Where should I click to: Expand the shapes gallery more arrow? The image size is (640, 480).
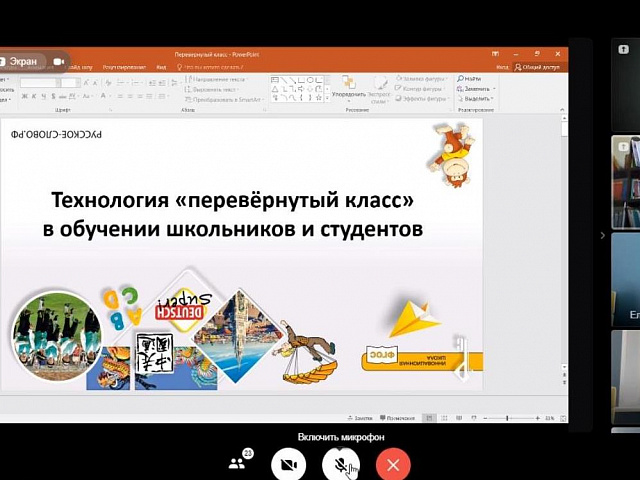327,98
